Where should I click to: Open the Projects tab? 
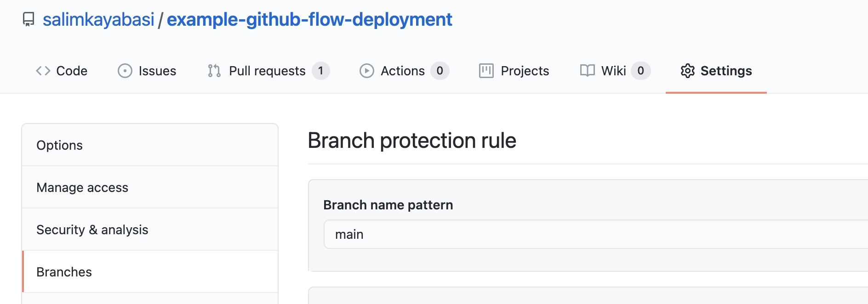tap(514, 71)
